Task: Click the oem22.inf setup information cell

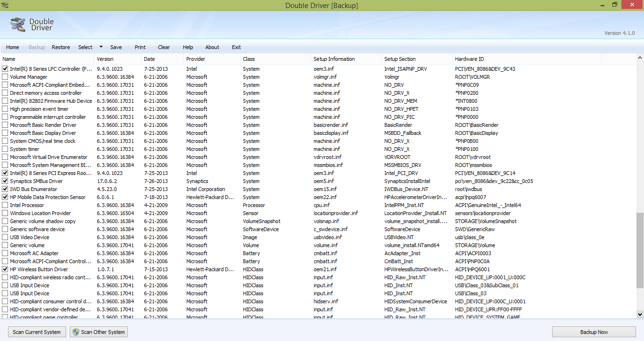Action: pyautogui.click(x=325, y=197)
